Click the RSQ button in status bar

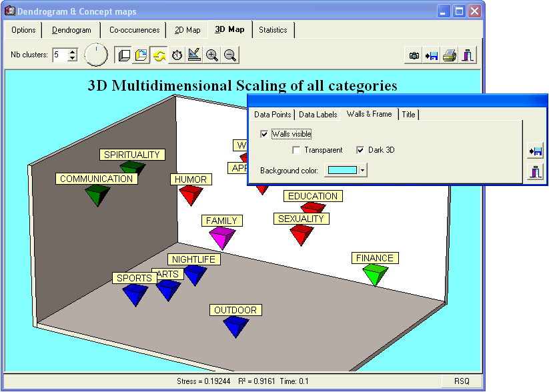click(x=462, y=381)
